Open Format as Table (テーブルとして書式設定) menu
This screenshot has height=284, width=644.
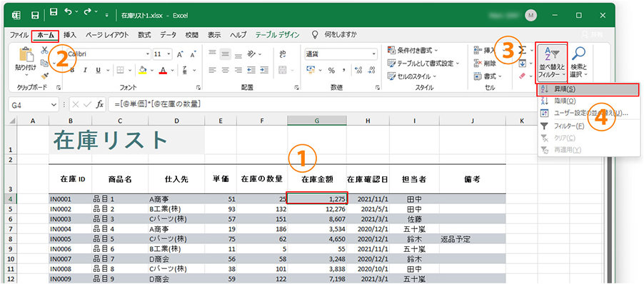click(424, 64)
